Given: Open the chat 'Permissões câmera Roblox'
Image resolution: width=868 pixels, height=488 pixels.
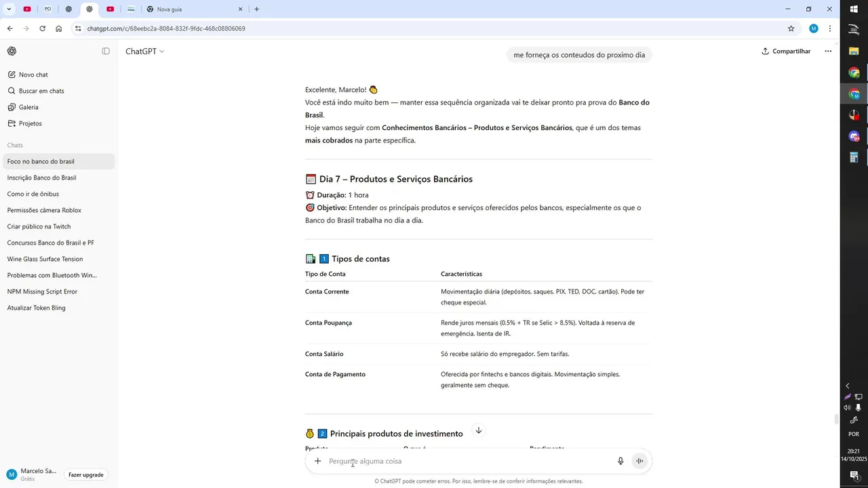Looking at the screenshot, I should click(x=58, y=210).
